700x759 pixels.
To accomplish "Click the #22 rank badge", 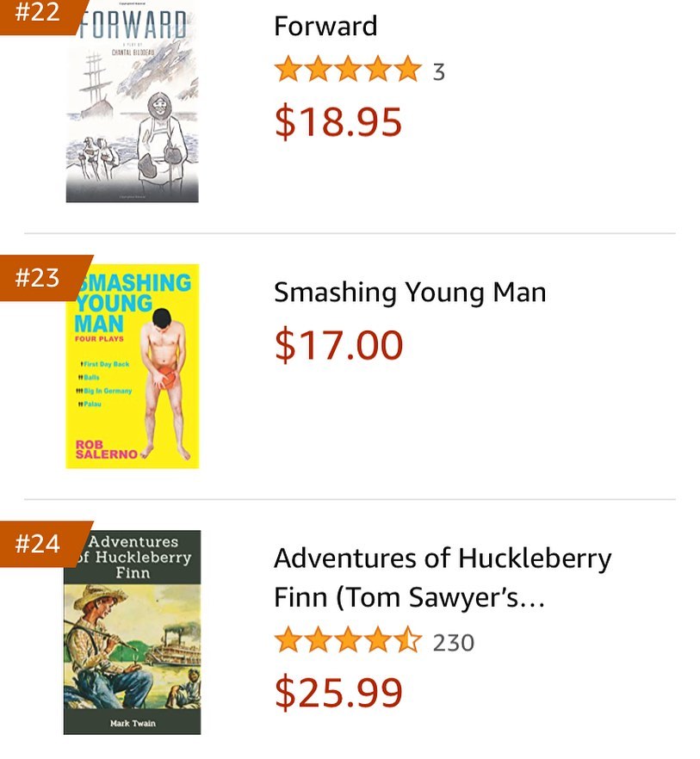I will 39,15.
